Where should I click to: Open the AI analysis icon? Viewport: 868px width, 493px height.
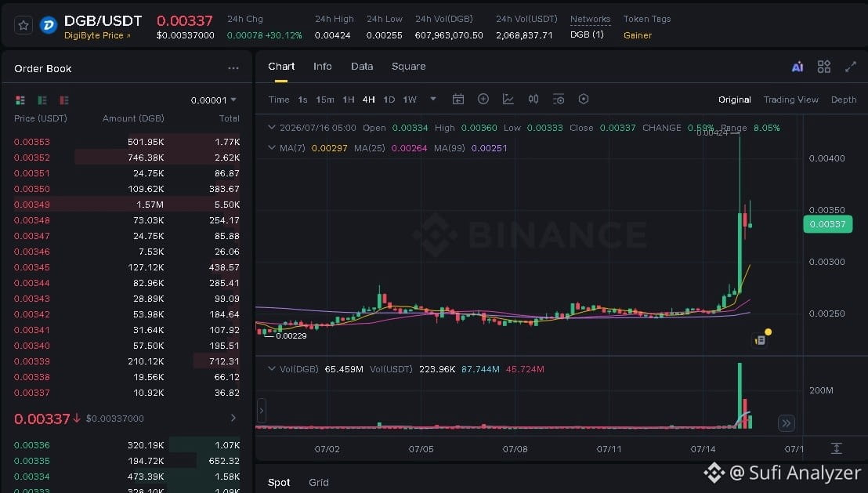pyautogui.click(x=797, y=67)
